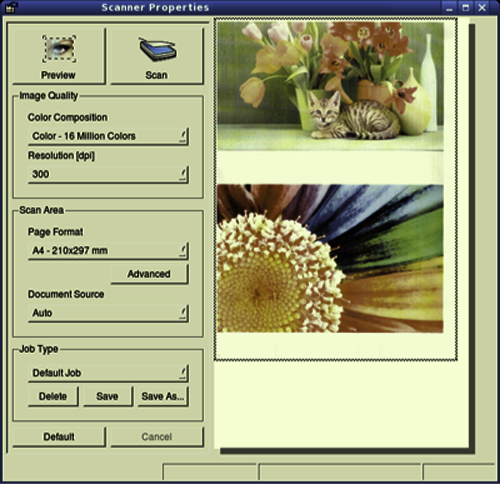Click the Advanced scan area button
500x484 pixels.
coord(149,274)
